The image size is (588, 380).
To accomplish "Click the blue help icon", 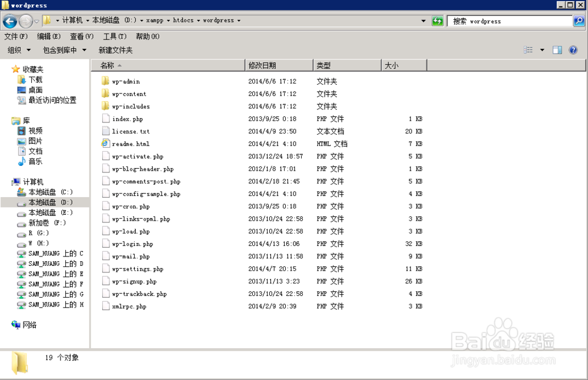I will coord(573,50).
